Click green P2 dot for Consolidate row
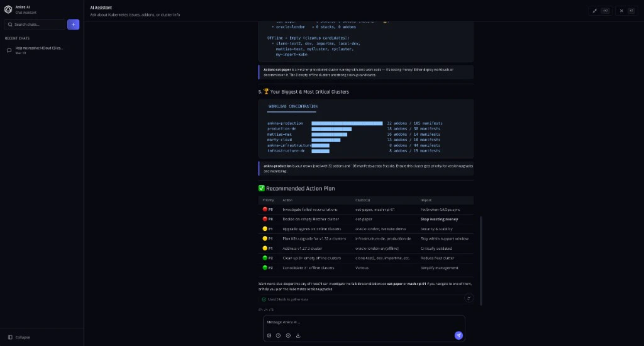This screenshot has height=346, width=644. pos(265,267)
